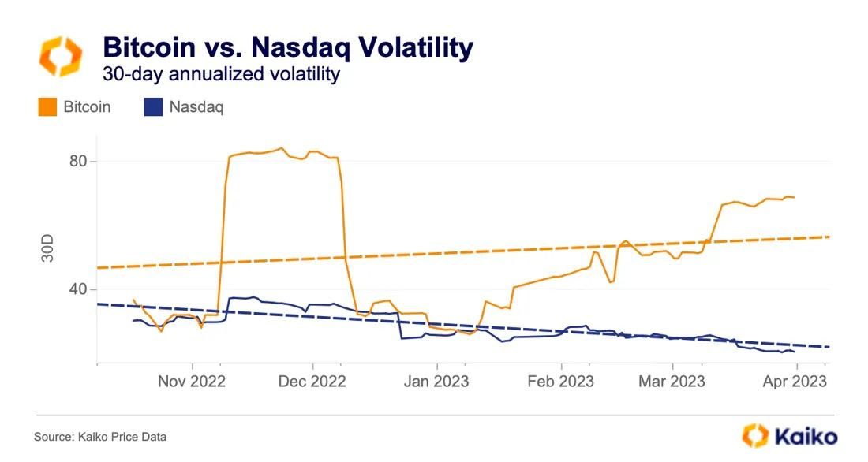
Task: Click the orange dashed Bitcoin trend line
Action: tap(464, 252)
